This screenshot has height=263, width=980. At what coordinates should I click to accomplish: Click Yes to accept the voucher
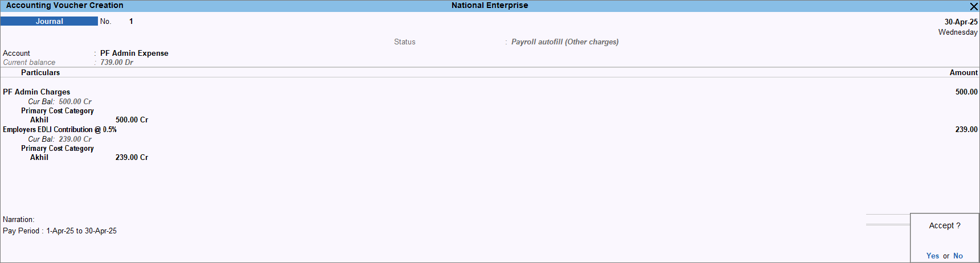[932, 256]
